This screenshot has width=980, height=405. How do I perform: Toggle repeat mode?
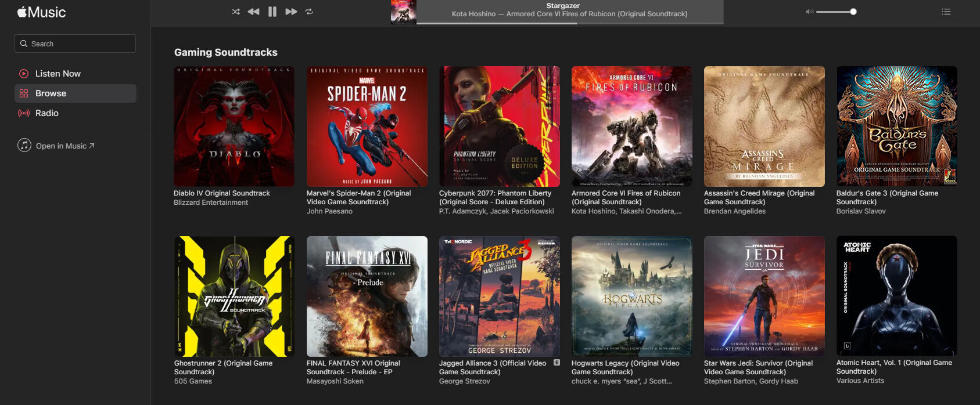point(309,12)
